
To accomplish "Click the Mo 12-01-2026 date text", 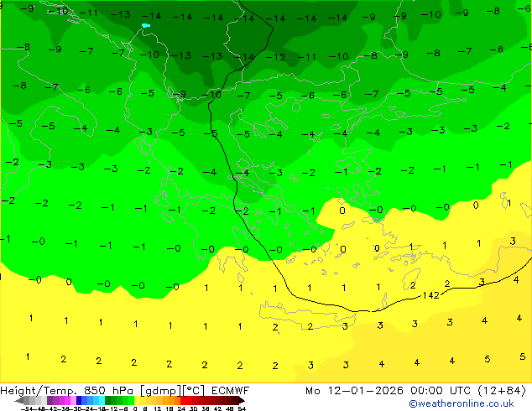I will click(354, 391).
